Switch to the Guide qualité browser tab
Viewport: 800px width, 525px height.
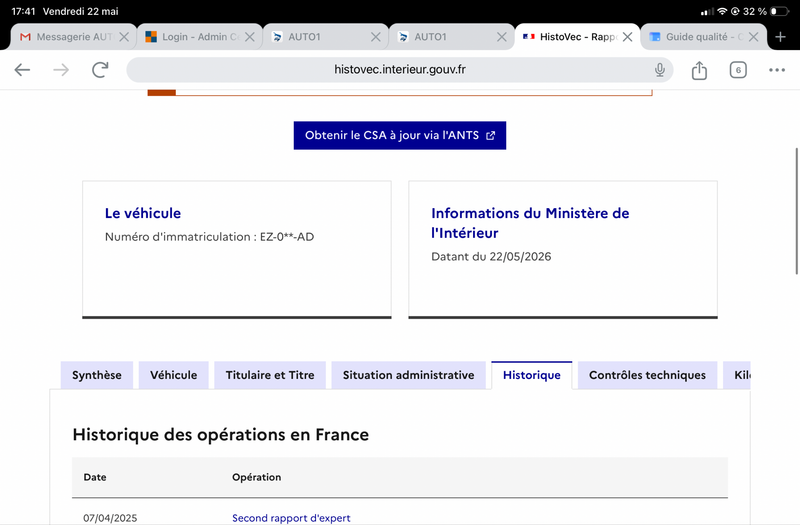696,37
